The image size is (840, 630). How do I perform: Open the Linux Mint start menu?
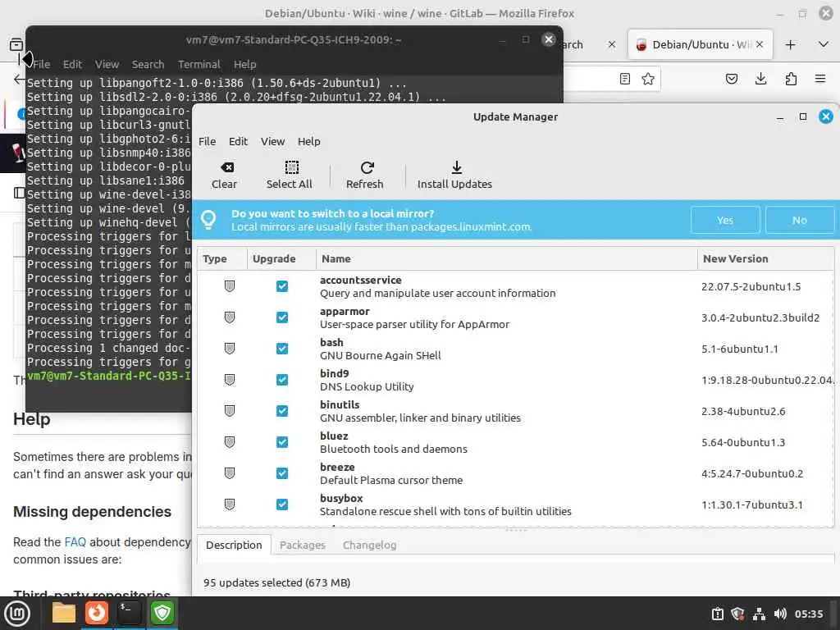[x=17, y=614]
